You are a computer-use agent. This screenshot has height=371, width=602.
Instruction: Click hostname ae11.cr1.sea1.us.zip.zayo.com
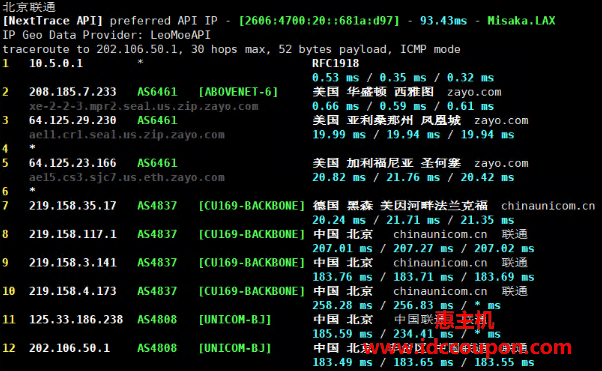(127, 135)
